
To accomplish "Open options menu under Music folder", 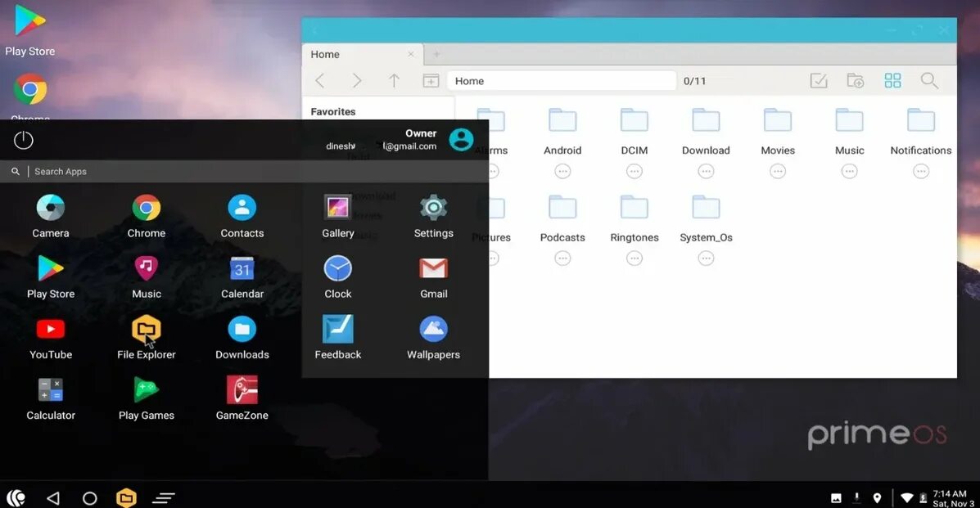I will pos(849,171).
